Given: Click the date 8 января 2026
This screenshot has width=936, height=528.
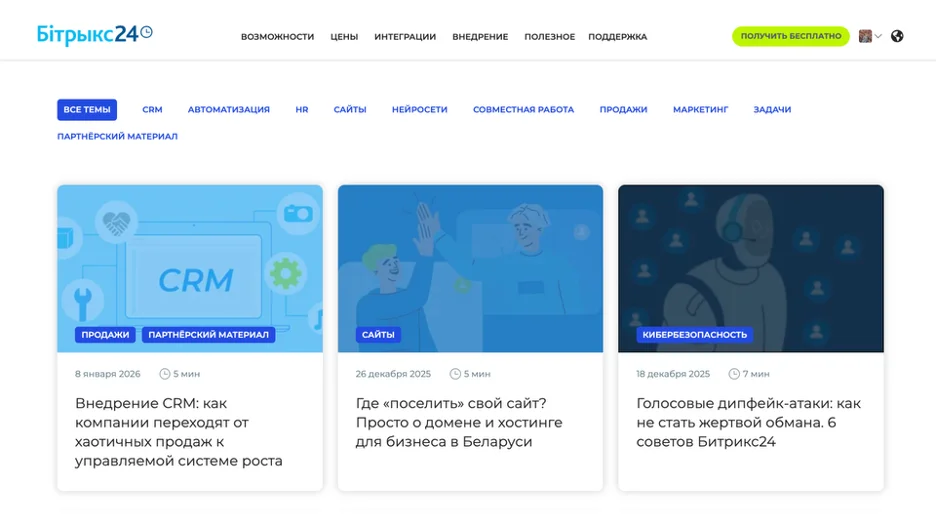Looking at the screenshot, I should click(108, 374).
